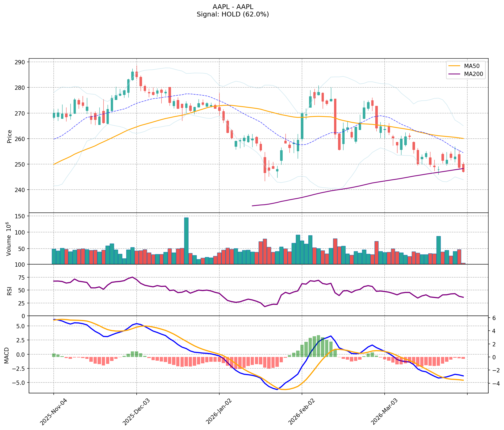Click the tallest bar in the volume panel
Image resolution: width=504 pixels, height=430 pixels.
[x=186, y=241]
